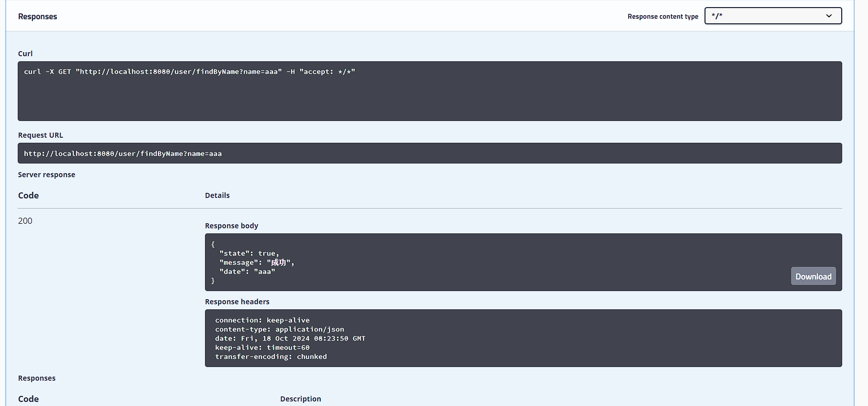Click the 200 status code
Screen dimensions: 868x406
pyautogui.click(x=25, y=221)
